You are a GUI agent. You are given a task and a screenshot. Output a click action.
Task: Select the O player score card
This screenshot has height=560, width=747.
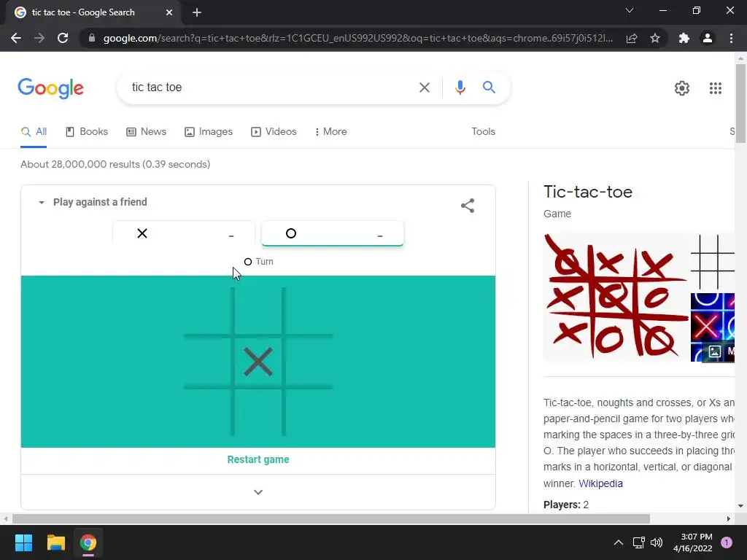click(x=333, y=233)
